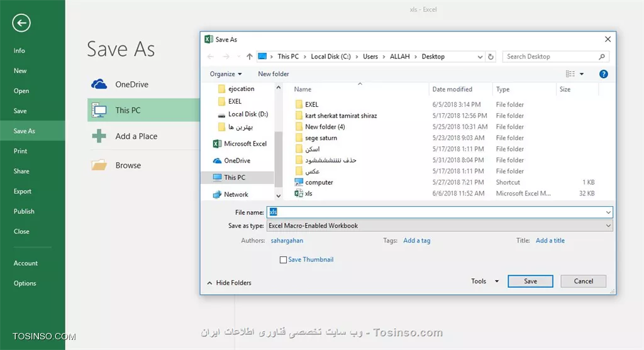Close the Save As dialog
Image resolution: width=644 pixels, height=350 pixels.
click(x=608, y=40)
